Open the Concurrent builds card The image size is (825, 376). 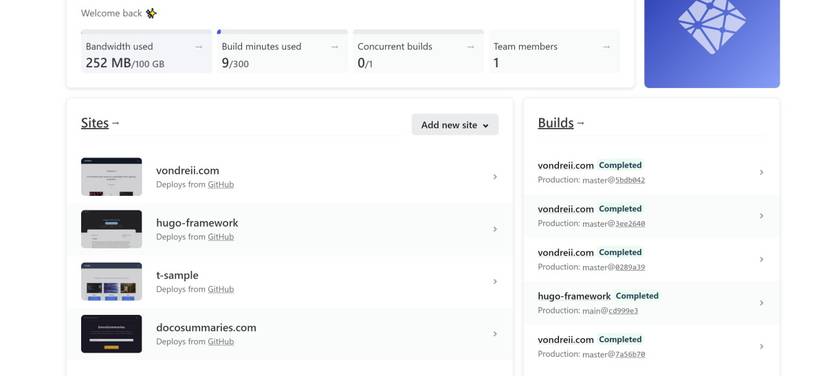pos(418,52)
